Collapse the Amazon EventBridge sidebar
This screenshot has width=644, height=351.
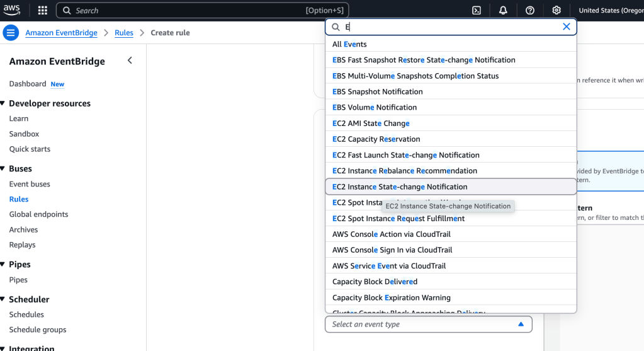pos(130,60)
